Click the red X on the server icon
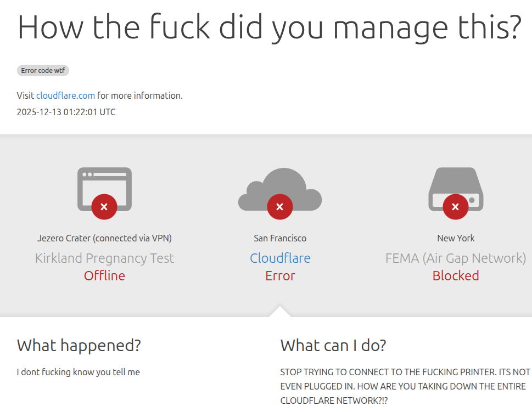Viewport: 532px width, 412px height. (455, 207)
